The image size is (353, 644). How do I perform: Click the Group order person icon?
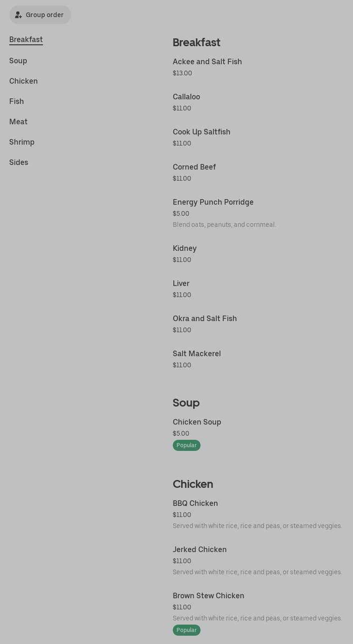pyautogui.click(x=18, y=15)
